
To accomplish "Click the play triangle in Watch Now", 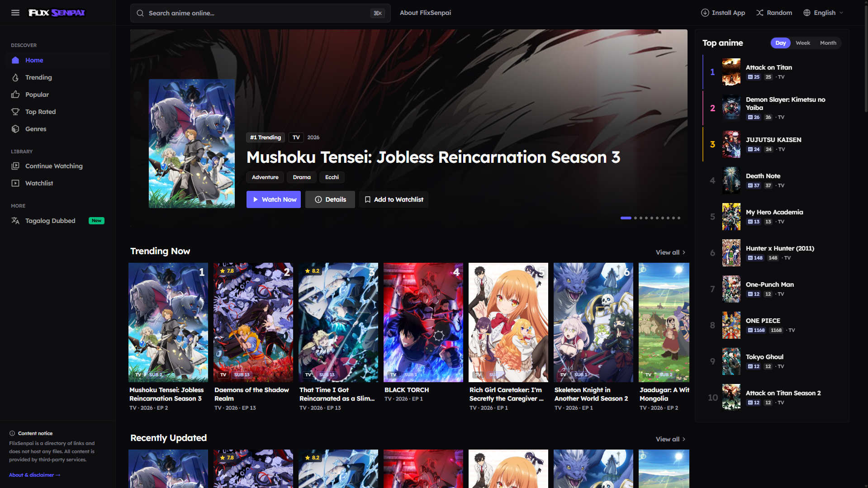I will pyautogui.click(x=256, y=199).
